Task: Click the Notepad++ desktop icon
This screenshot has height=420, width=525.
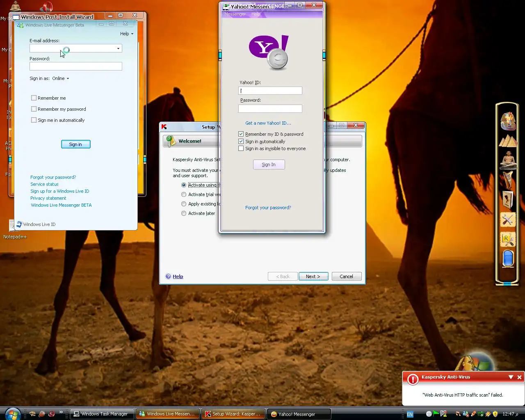Action: 15,229
